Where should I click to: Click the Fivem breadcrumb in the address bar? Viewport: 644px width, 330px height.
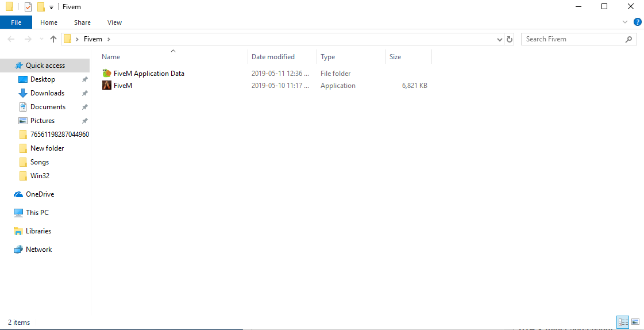(93, 39)
